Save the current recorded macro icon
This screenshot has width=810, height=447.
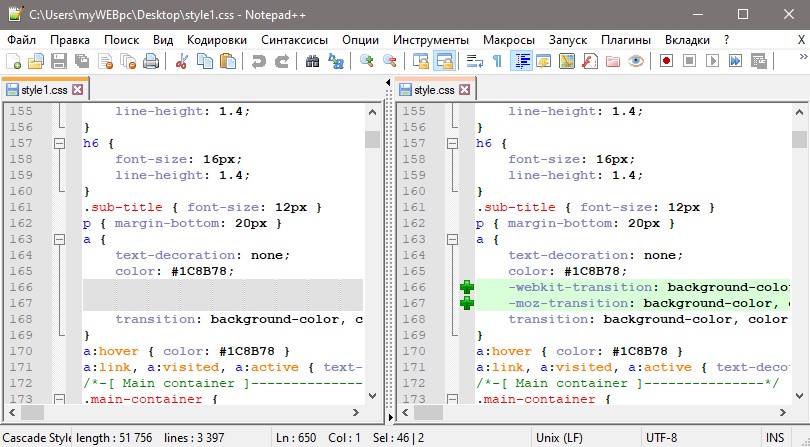758,61
